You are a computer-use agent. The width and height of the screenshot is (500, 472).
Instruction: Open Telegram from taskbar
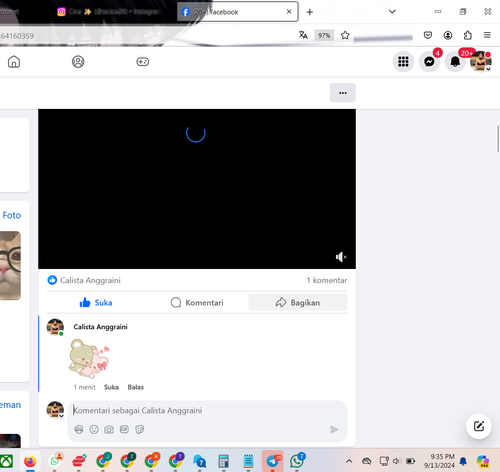click(273, 461)
